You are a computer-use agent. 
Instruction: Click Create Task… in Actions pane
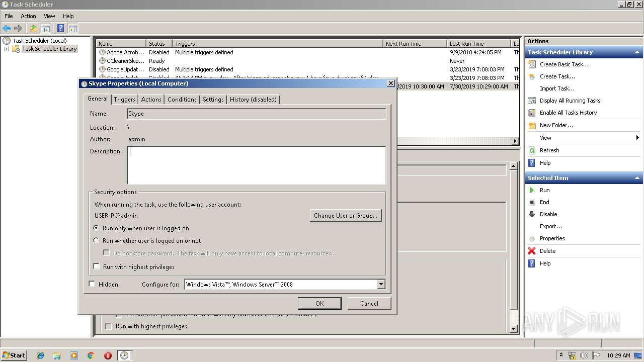click(557, 76)
